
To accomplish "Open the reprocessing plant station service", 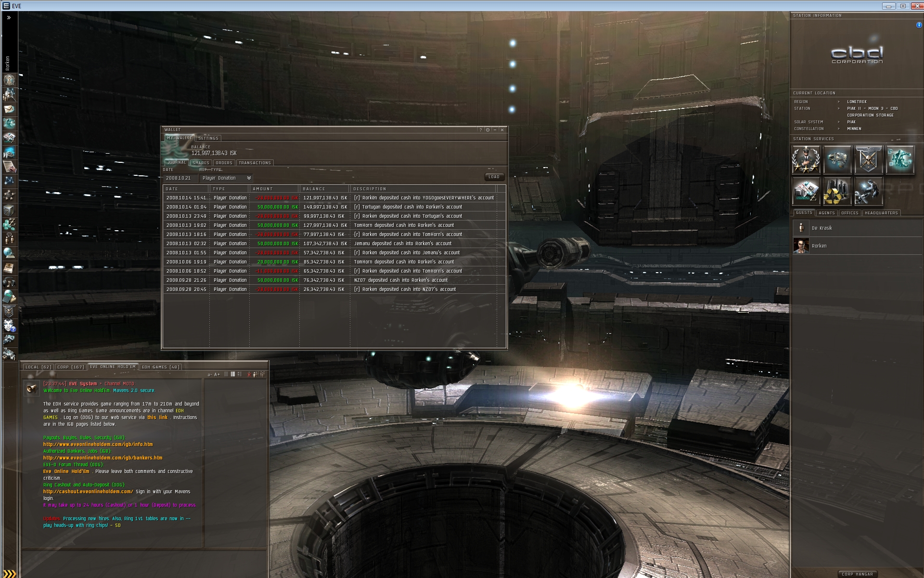I will (x=837, y=191).
